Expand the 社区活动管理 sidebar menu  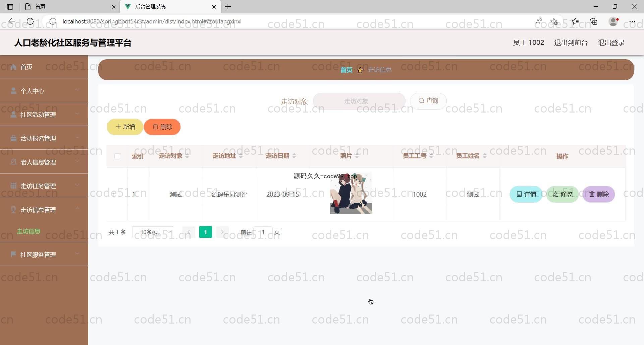click(x=44, y=115)
